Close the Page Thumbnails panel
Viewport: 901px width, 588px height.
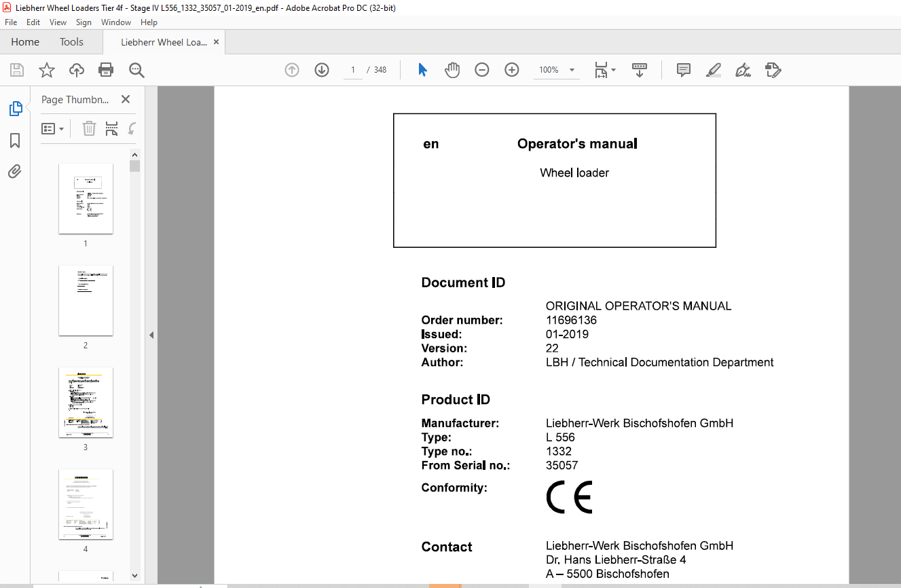126,99
